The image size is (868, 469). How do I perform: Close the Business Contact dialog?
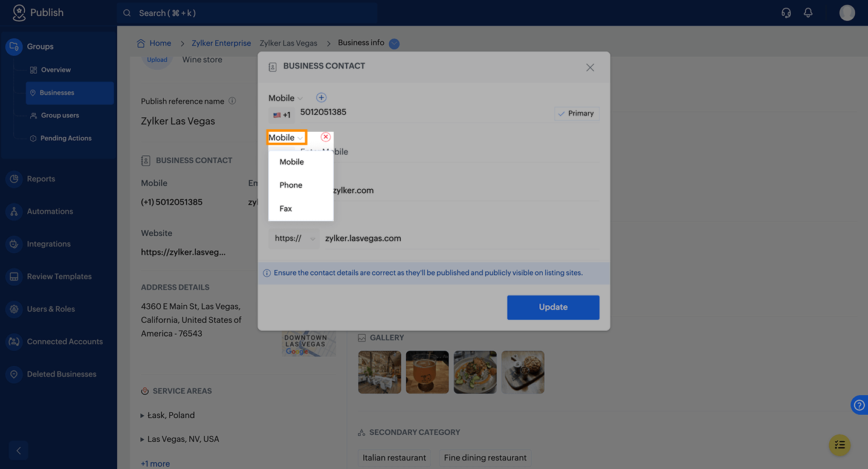pos(590,68)
